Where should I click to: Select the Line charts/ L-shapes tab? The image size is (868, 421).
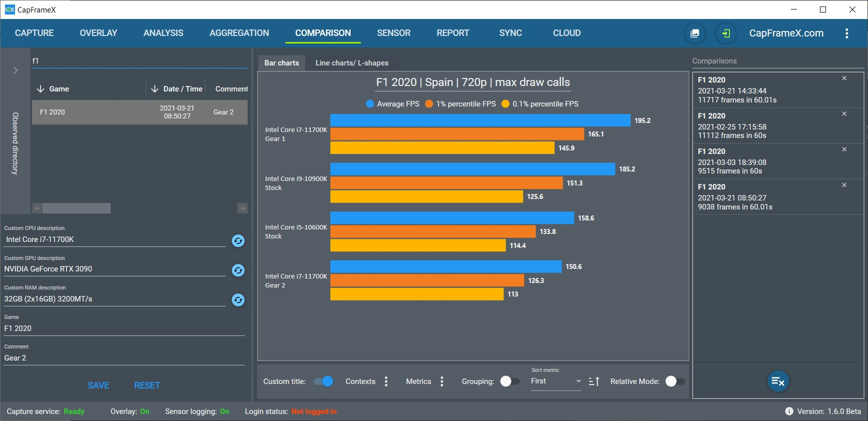click(x=352, y=63)
